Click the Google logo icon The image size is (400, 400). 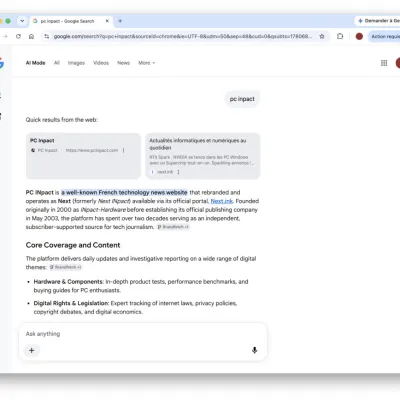(1, 63)
